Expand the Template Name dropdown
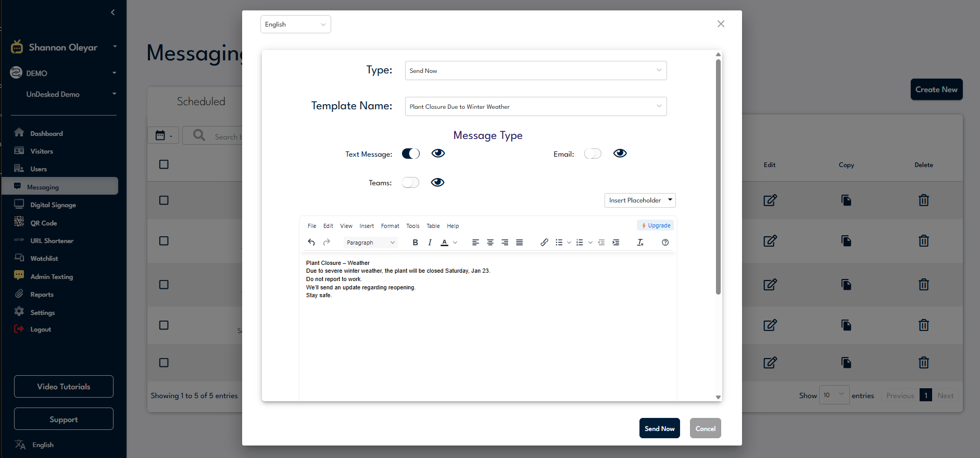Screen dimensions: 980x458 point(535,107)
